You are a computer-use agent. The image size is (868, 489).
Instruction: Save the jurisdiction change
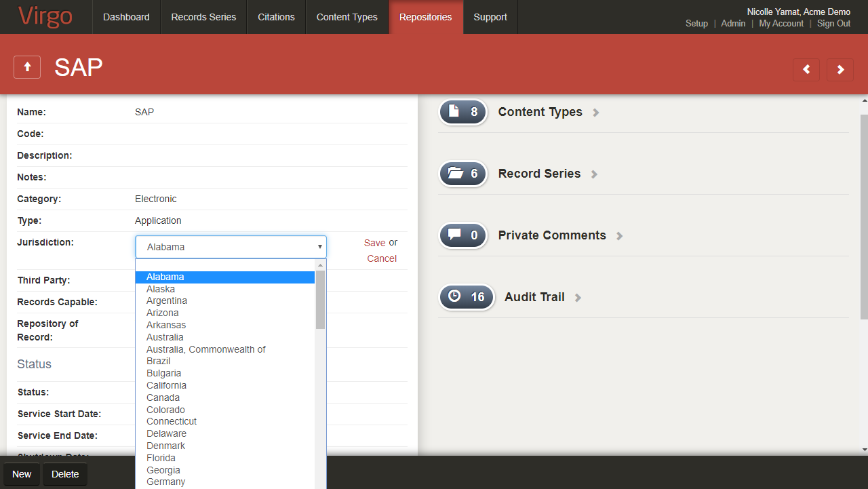tap(374, 243)
